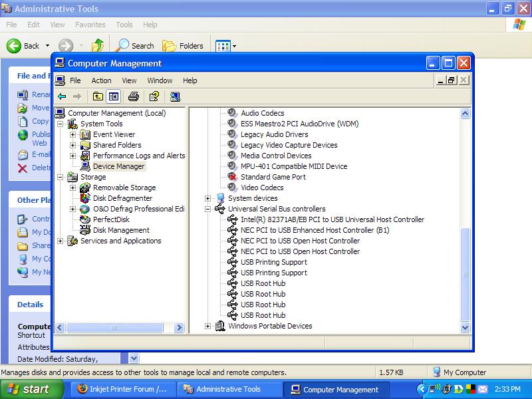This screenshot has height=399, width=532.
Task: Expand the Shared Folders node
Action: (x=72, y=145)
